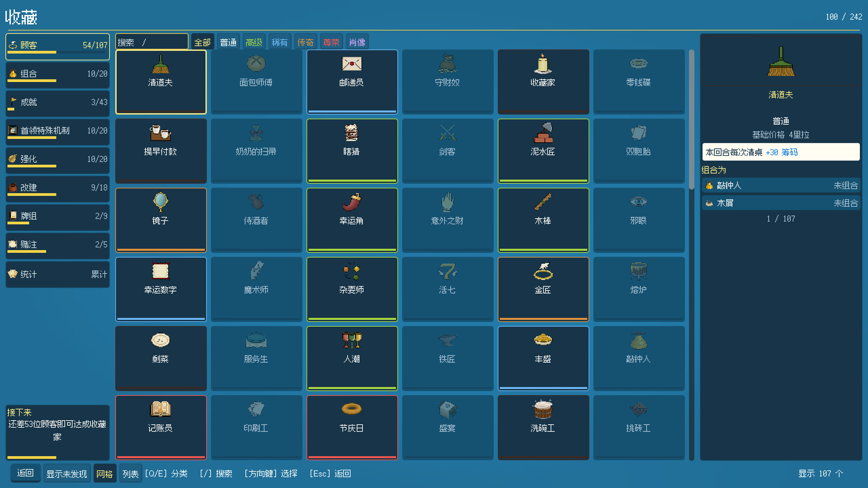The width and height of the screenshot is (868, 488).
Task: Select the 幸运数字 card
Action: [x=161, y=289]
